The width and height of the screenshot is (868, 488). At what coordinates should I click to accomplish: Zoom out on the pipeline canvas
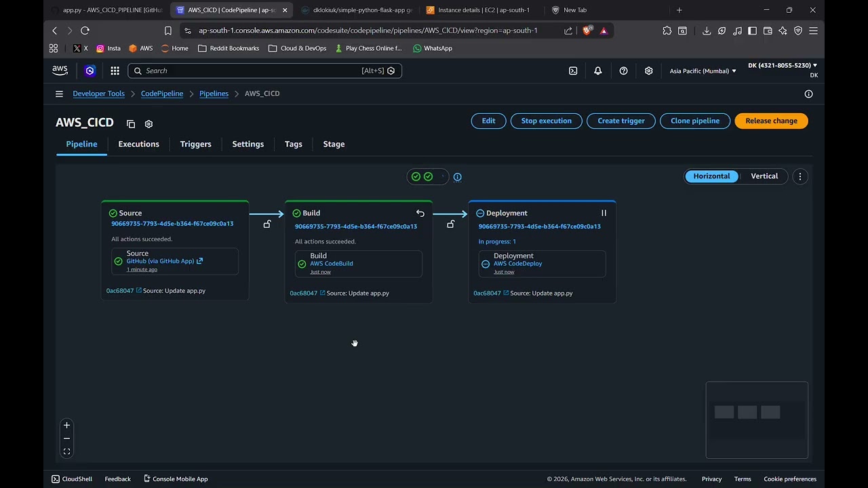(66, 439)
